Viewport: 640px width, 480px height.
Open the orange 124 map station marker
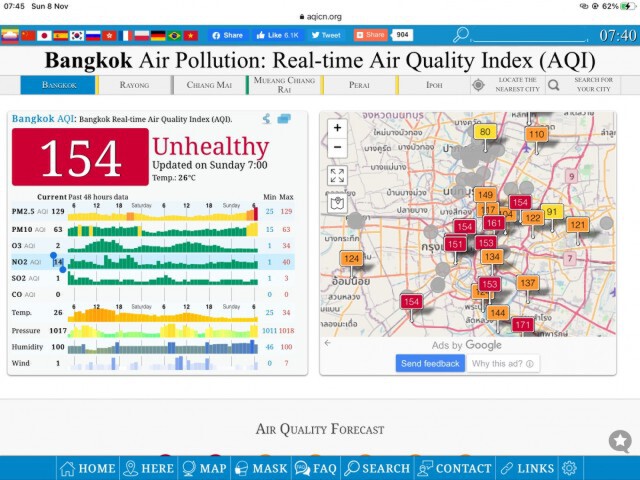351,258
